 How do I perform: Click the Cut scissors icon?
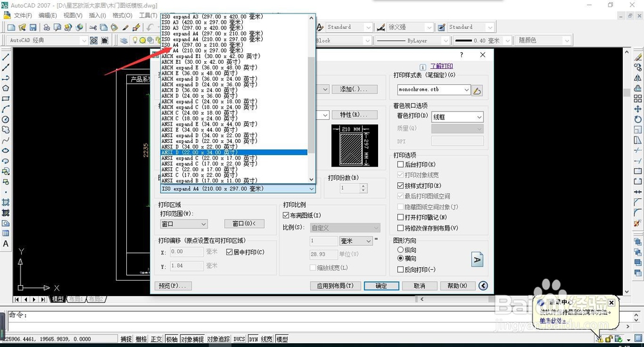pos(93,27)
